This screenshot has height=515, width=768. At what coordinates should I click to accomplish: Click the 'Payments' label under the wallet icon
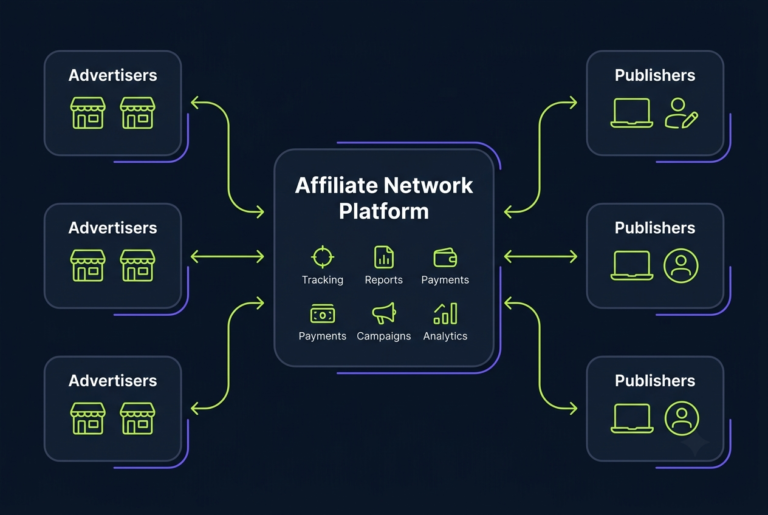445,280
